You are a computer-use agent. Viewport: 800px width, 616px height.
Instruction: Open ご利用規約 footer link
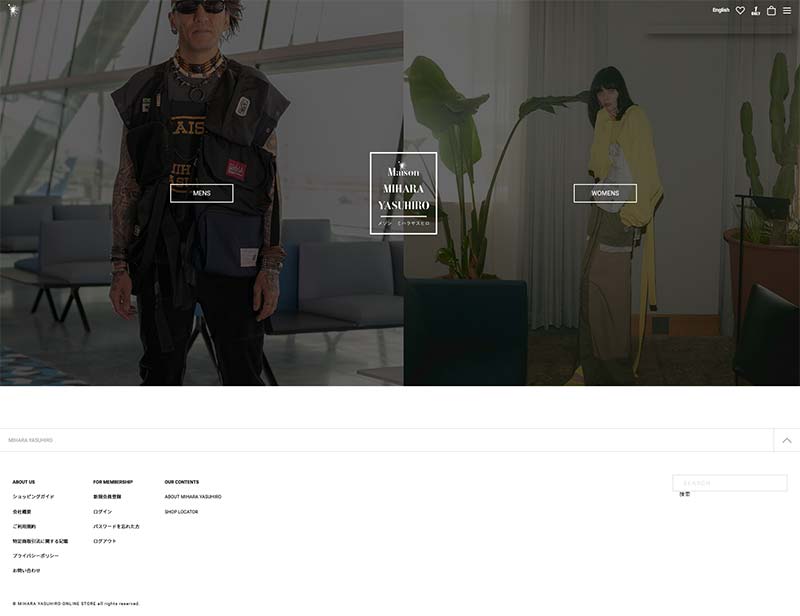(x=24, y=526)
